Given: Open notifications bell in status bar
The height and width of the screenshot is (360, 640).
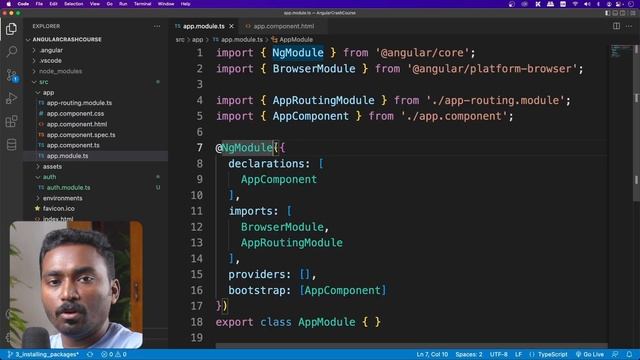Looking at the screenshot, I should coord(629,354).
